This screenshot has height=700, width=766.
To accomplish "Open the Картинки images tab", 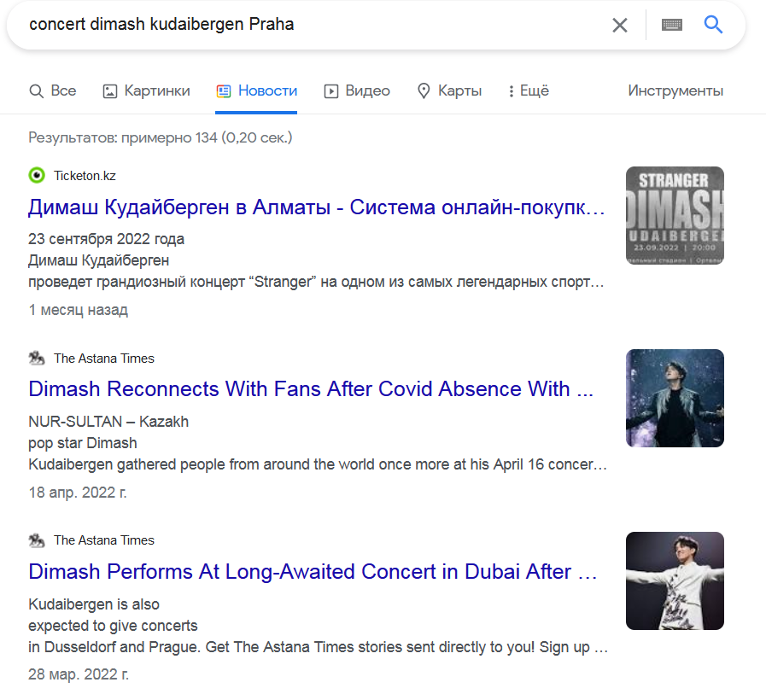I will [146, 91].
